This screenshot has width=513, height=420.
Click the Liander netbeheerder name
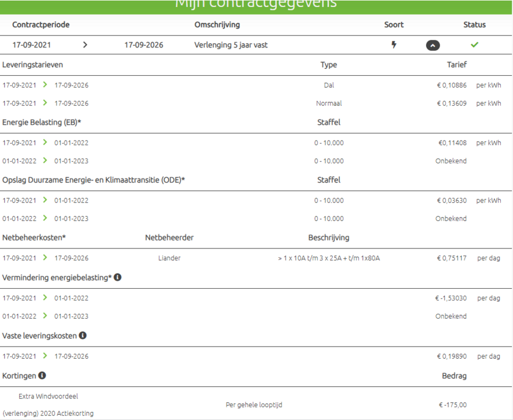coord(169,258)
